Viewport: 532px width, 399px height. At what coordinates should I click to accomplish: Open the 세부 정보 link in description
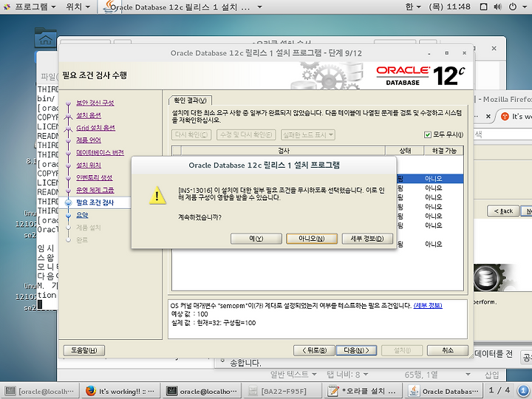tap(428, 306)
